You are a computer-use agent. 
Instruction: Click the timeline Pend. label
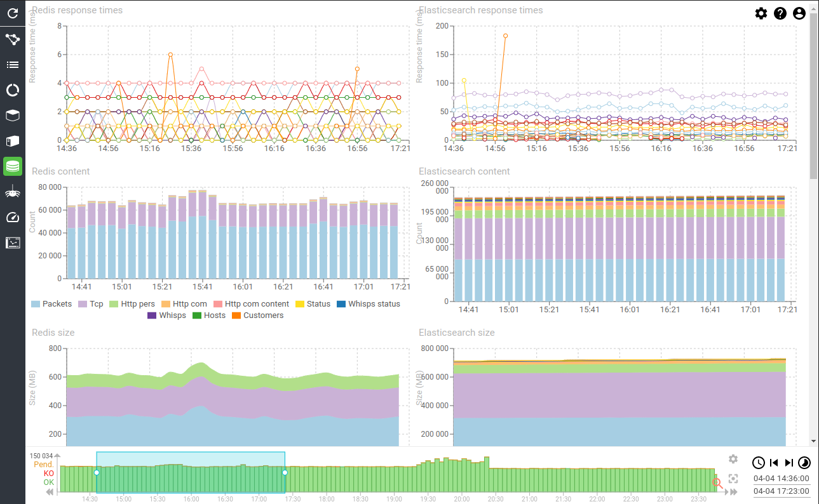(x=44, y=465)
